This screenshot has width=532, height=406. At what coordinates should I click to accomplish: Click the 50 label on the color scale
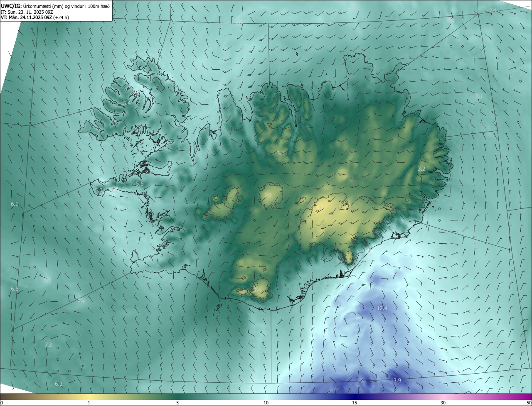pyautogui.click(x=529, y=403)
